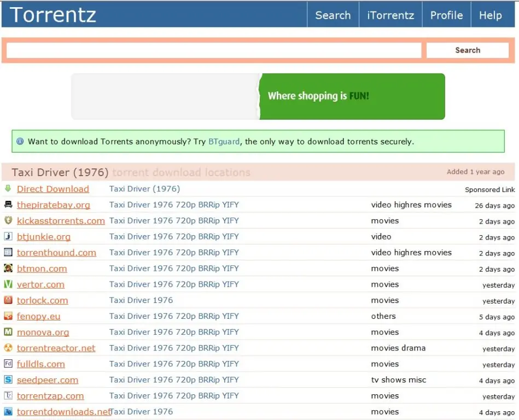Click '4 days ago' in monova.org row
The image size is (519, 420).
coord(497,332)
